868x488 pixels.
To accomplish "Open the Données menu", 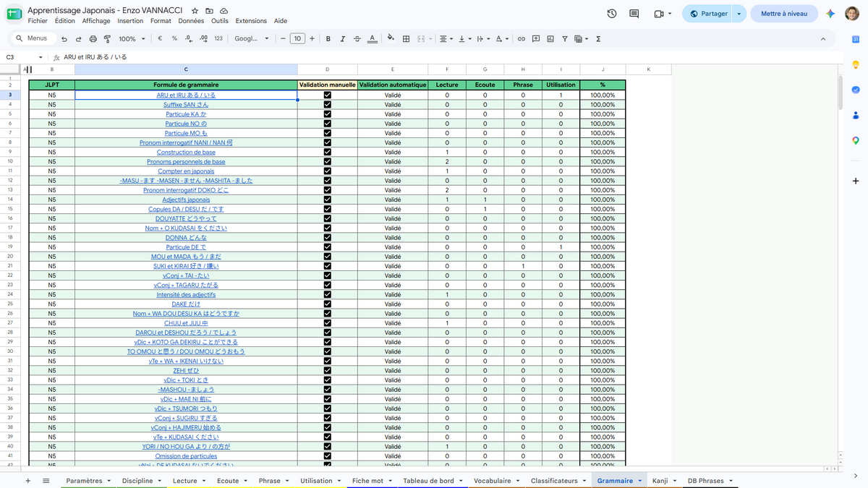I will [191, 21].
